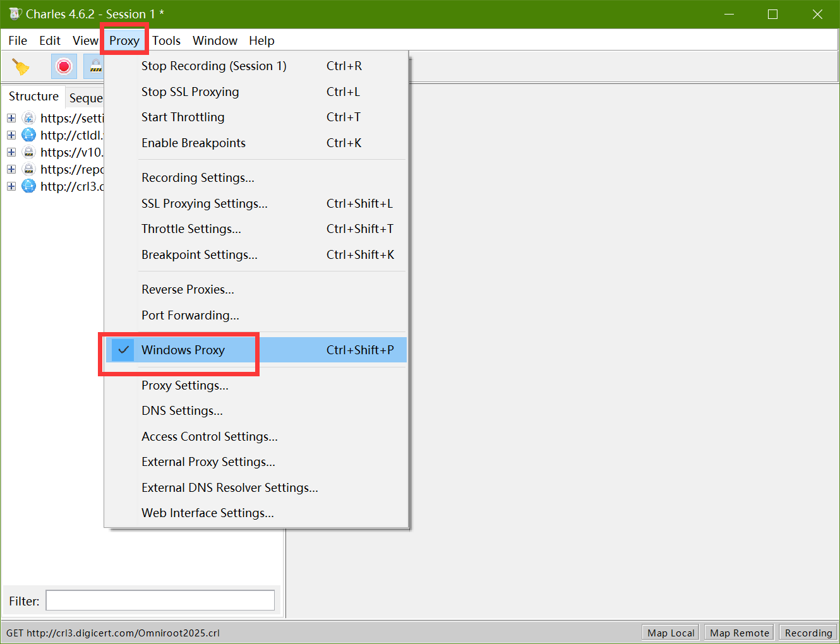Choose Port Forwarding...
The image size is (840, 644).
point(256,315)
